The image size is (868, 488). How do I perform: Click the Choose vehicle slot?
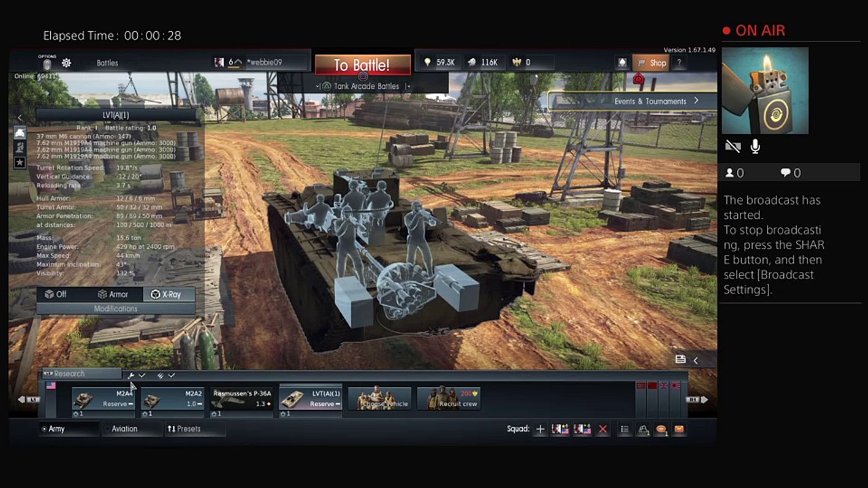tap(380, 399)
